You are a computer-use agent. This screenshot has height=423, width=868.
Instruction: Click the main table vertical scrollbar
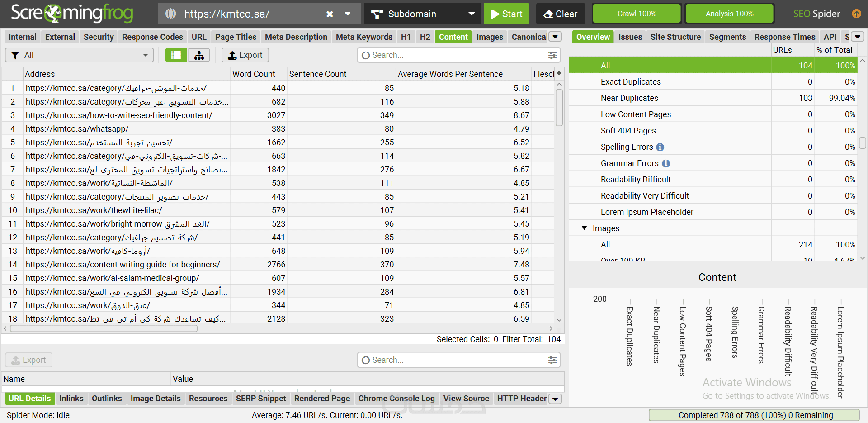tap(559, 108)
